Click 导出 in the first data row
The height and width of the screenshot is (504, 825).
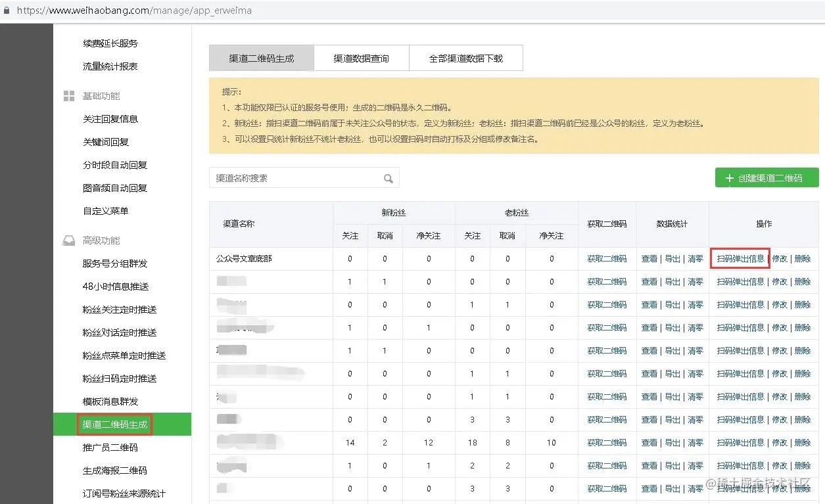click(x=671, y=258)
